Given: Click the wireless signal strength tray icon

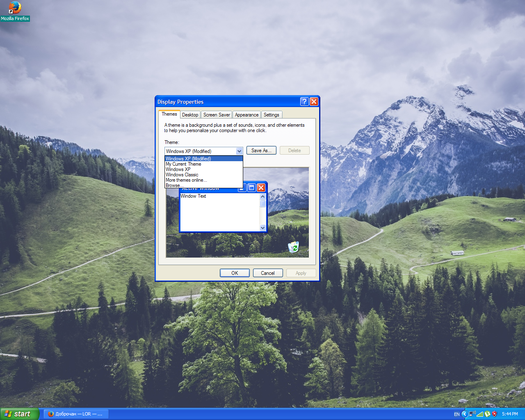Looking at the screenshot, I should point(479,414).
